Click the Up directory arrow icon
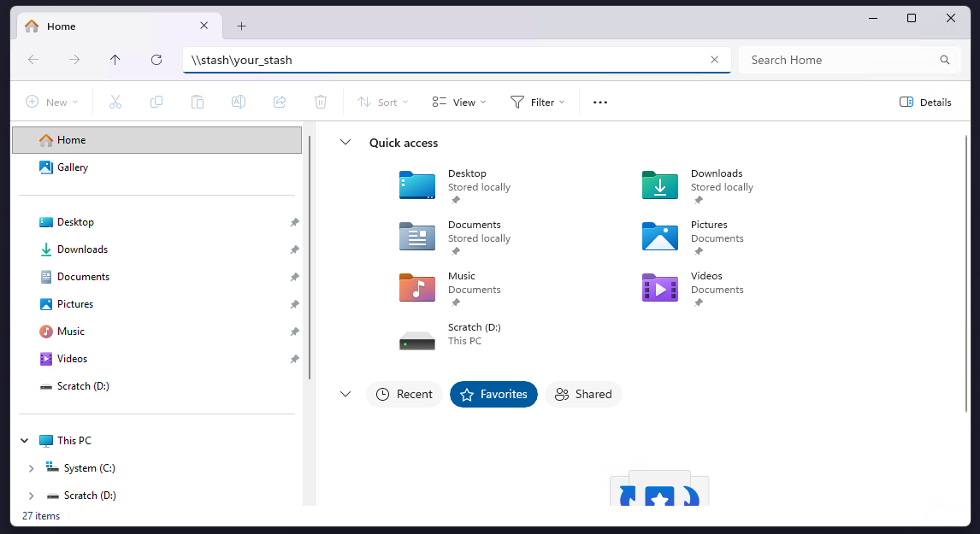The width and height of the screenshot is (980, 534). click(x=115, y=60)
